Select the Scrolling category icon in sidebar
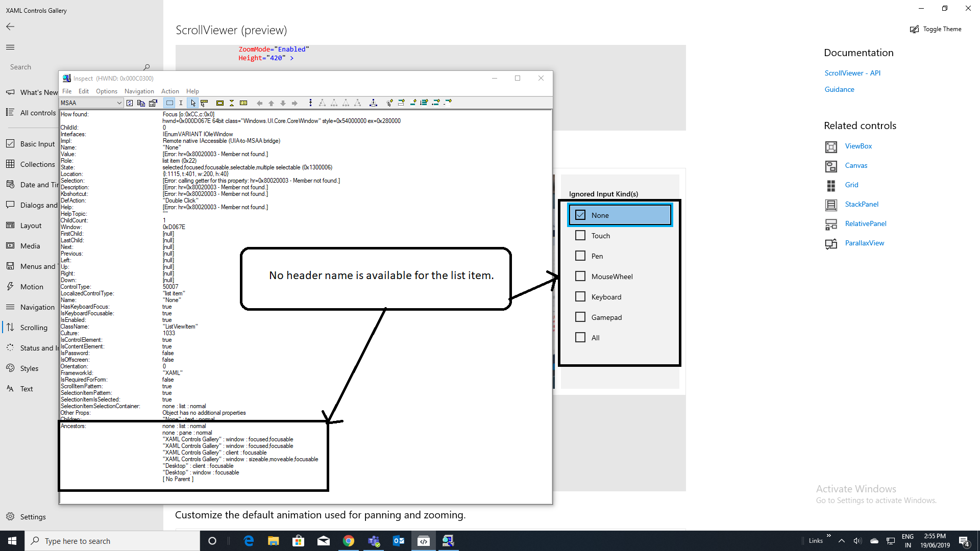 pyautogui.click(x=10, y=327)
